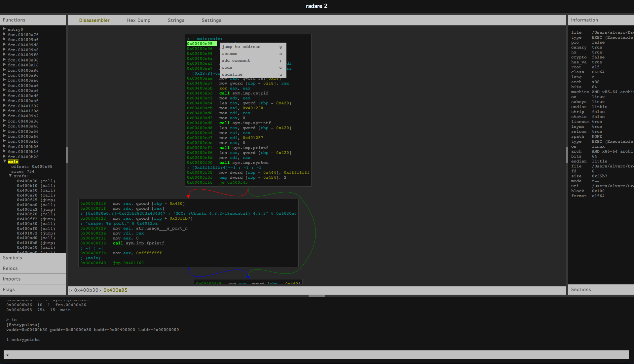Select the main function in tree
This screenshot has height=364, width=634.
[x=13, y=162]
